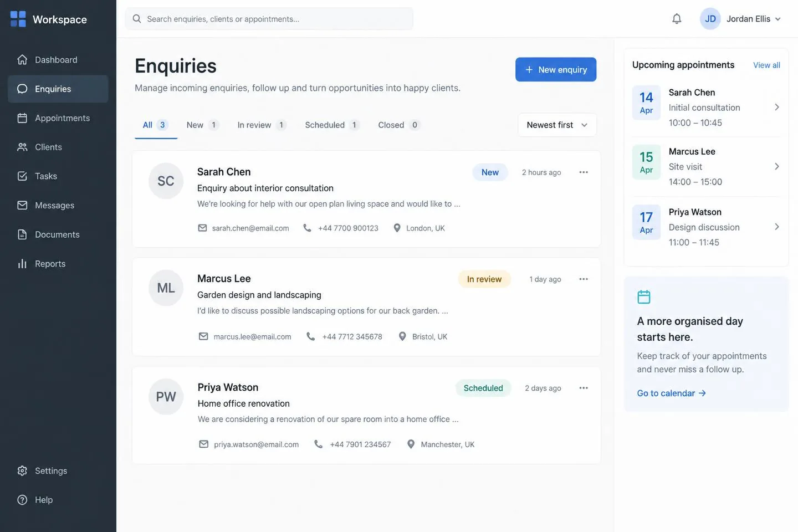Click the ML avatar for Marcus Lee

tap(166, 288)
